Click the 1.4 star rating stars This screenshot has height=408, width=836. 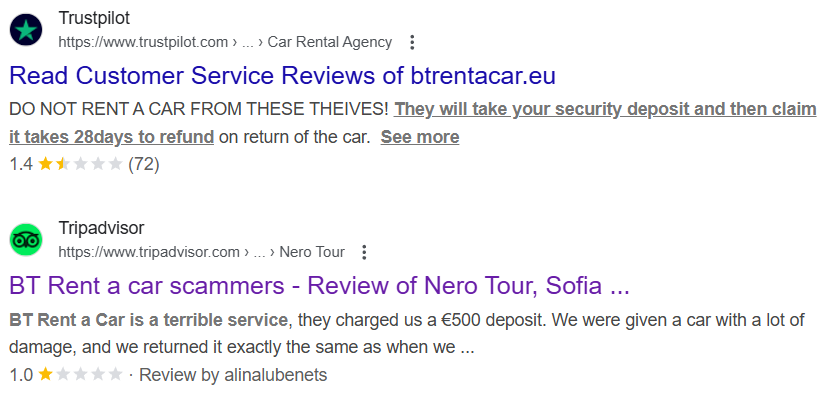coord(80,164)
